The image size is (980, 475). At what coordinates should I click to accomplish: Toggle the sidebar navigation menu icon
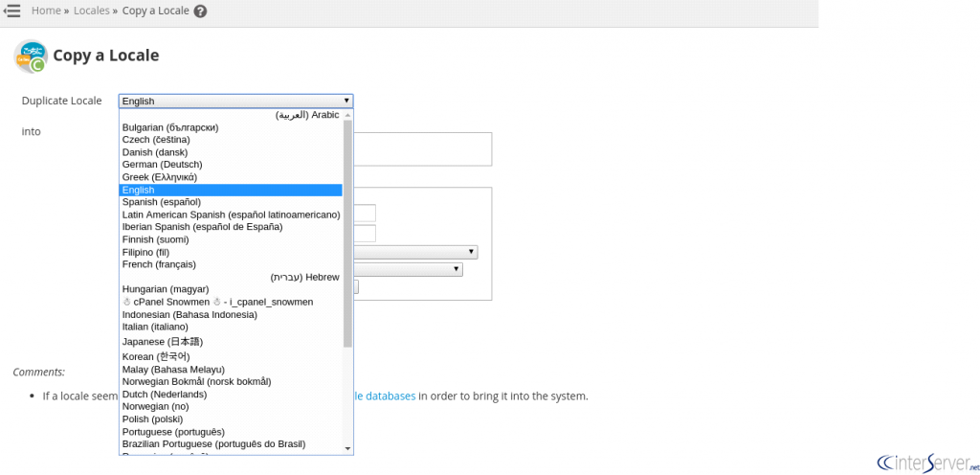point(11,11)
